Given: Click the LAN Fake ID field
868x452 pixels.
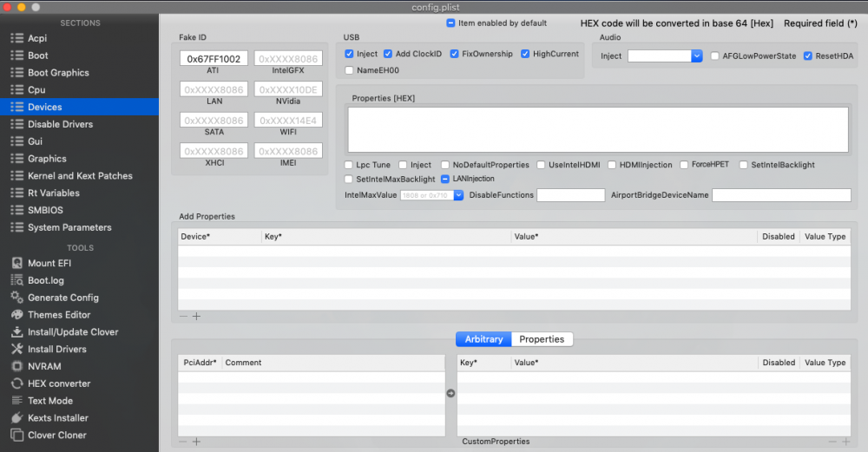Looking at the screenshot, I should (214, 89).
